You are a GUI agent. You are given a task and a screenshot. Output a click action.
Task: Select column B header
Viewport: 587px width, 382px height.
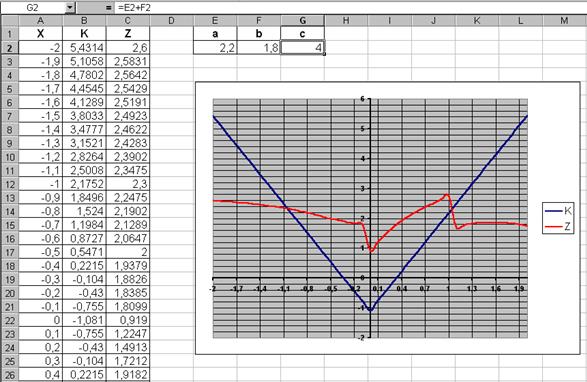(x=84, y=20)
